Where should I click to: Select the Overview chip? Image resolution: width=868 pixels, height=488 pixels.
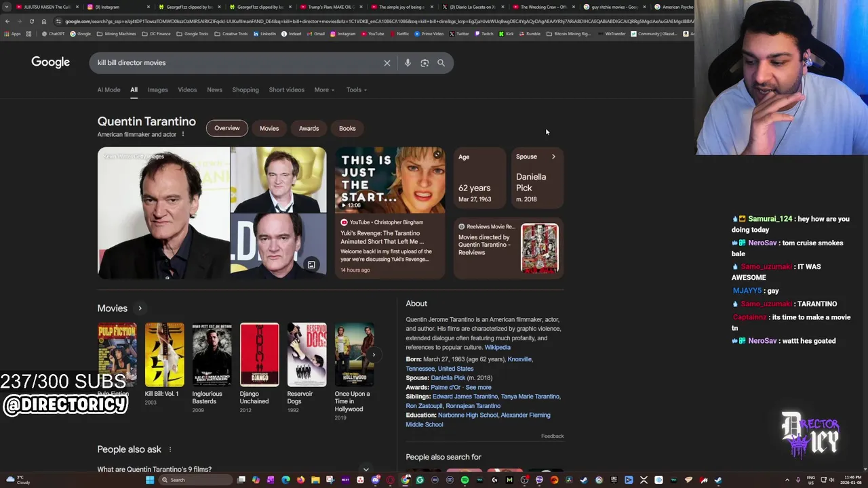(227, 128)
